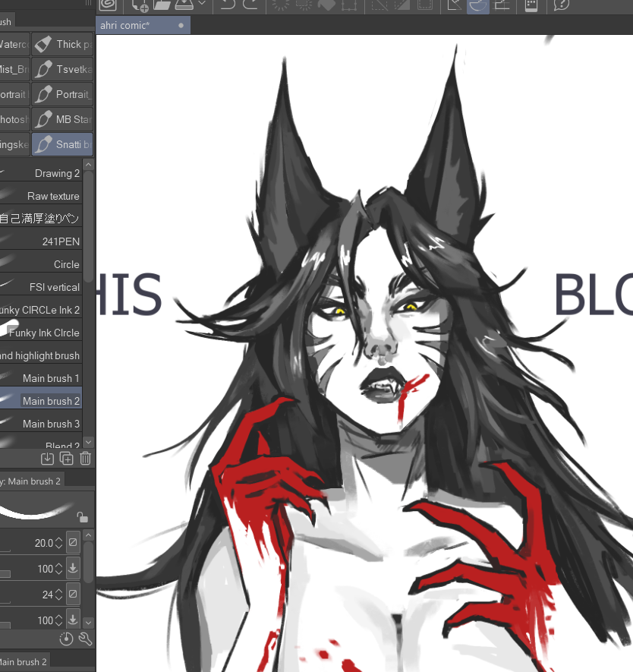This screenshot has height=672, width=633.
Task: Select the Thick pa brush group
Action: 62,44
